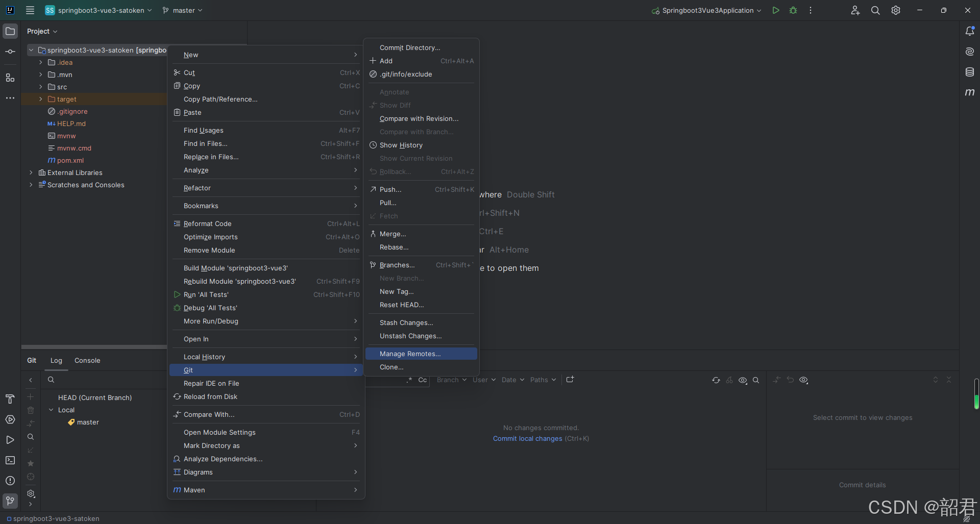This screenshot has width=980, height=524.
Task: Open User filter dropdown
Action: [484, 380]
